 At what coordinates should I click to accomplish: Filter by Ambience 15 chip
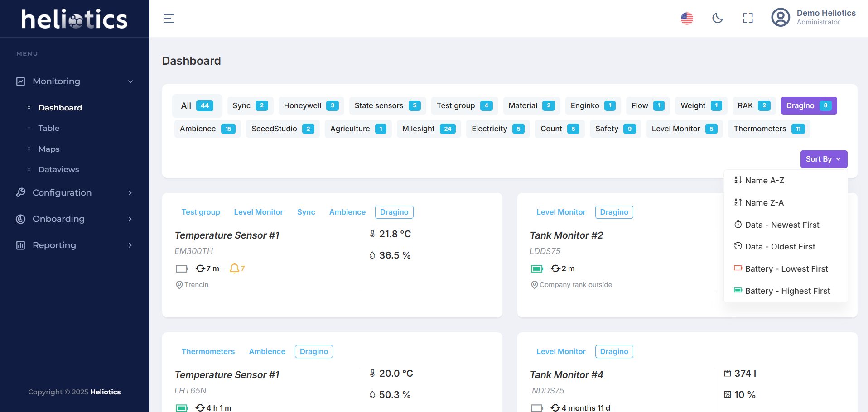[x=207, y=129]
